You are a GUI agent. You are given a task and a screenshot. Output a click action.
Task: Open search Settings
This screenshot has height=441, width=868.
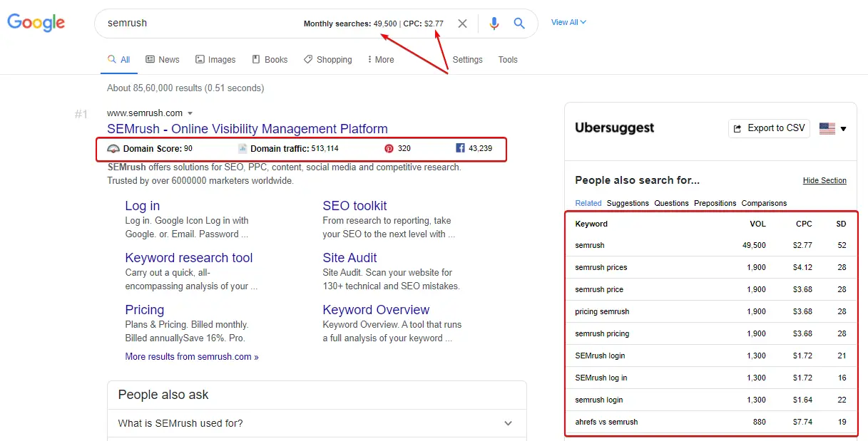(467, 60)
